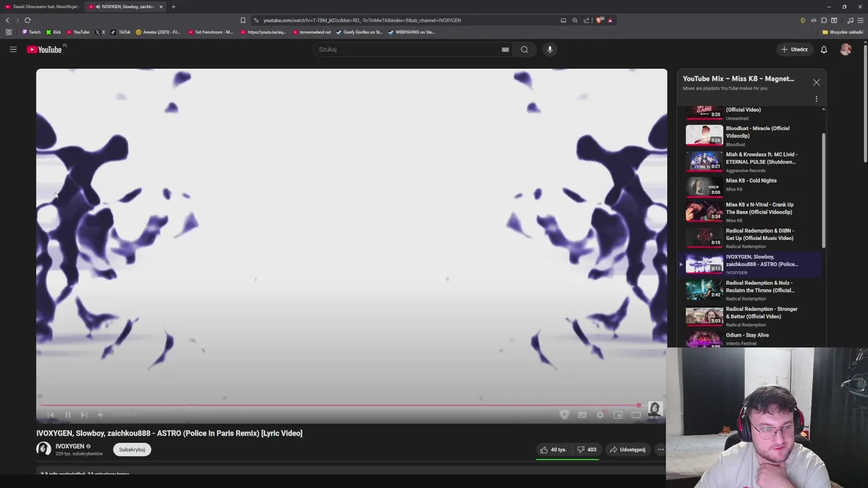Toggle subtitles in the player
The image size is (868, 488).
(583, 415)
